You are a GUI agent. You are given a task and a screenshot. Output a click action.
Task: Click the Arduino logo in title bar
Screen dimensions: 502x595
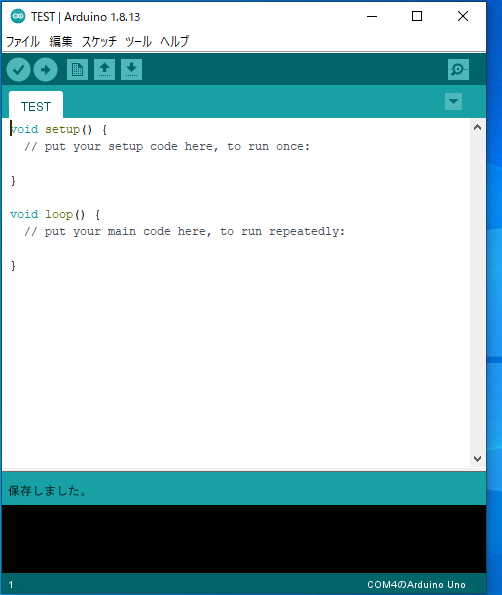[18, 16]
